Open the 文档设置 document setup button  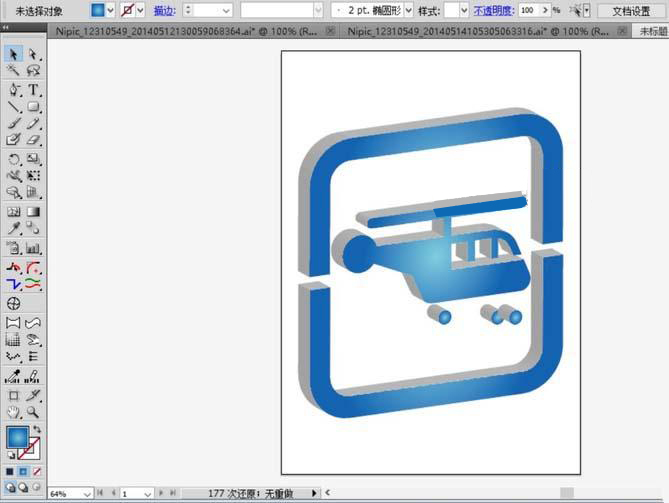pyautogui.click(x=631, y=11)
